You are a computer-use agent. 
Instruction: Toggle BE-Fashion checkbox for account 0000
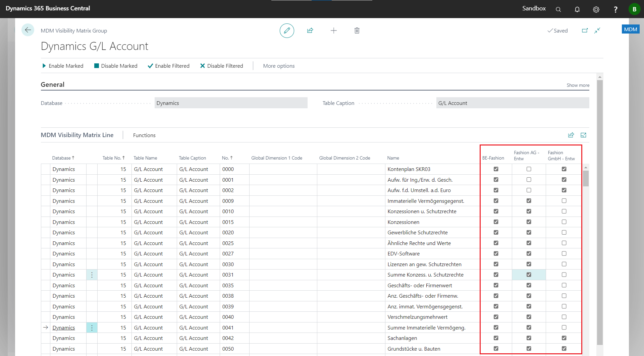[496, 169]
